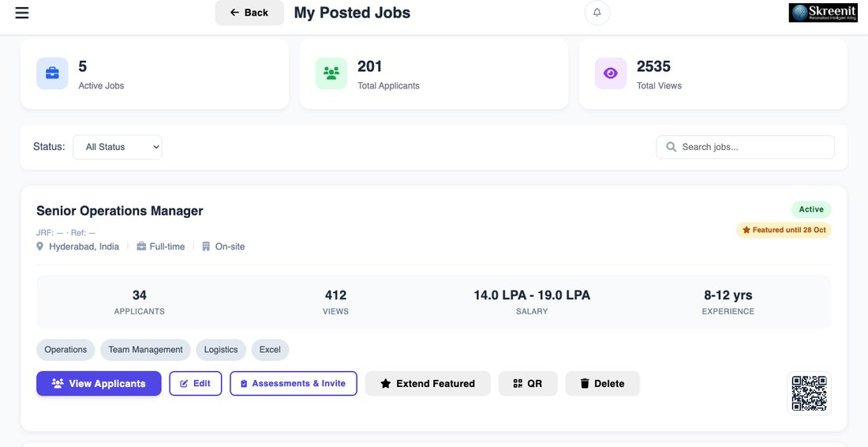Click the Operations skill tag
Image resolution: width=868 pixels, height=447 pixels.
point(65,350)
